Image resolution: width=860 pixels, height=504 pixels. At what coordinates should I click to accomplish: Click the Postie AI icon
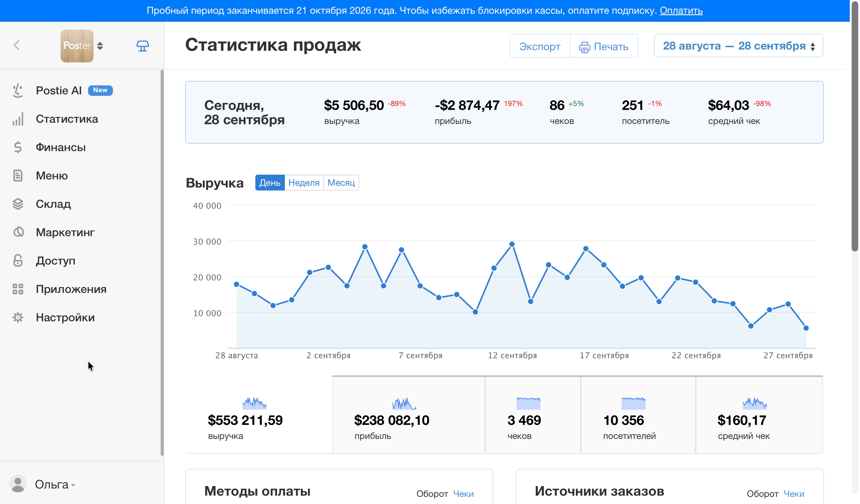pyautogui.click(x=18, y=90)
